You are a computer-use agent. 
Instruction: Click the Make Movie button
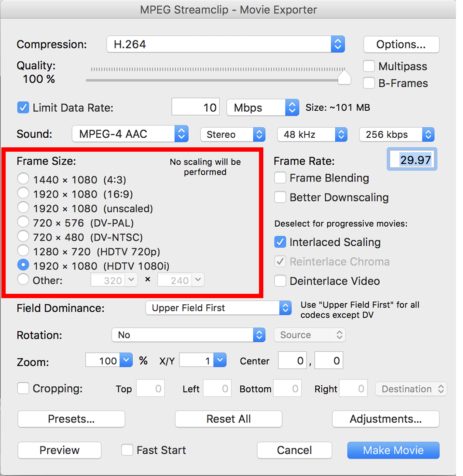[394, 450]
